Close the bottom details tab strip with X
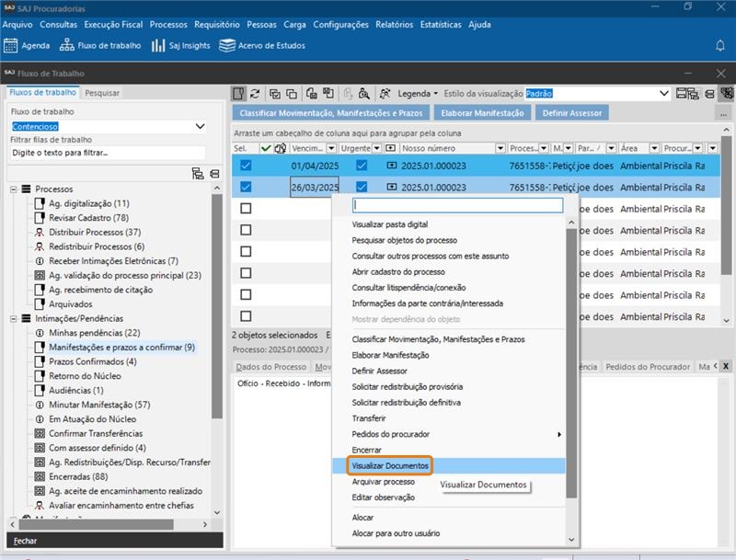The width and height of the screenshot is (736, 560). click(726, 366)
